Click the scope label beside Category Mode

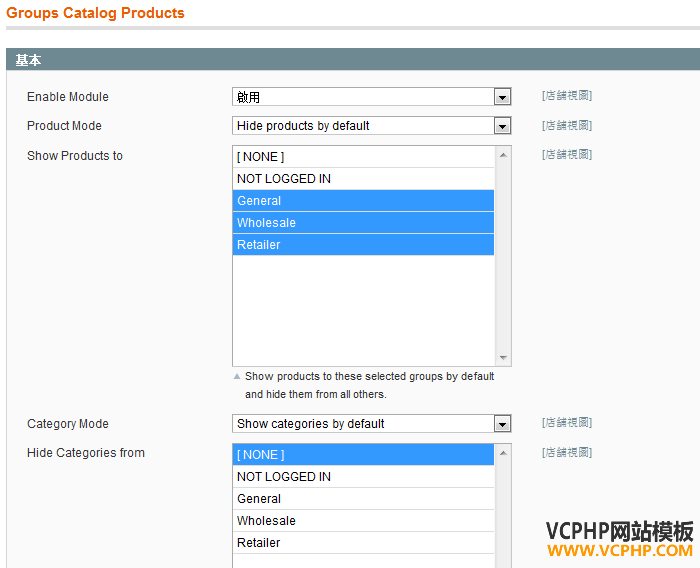click(x=567, y=422)
